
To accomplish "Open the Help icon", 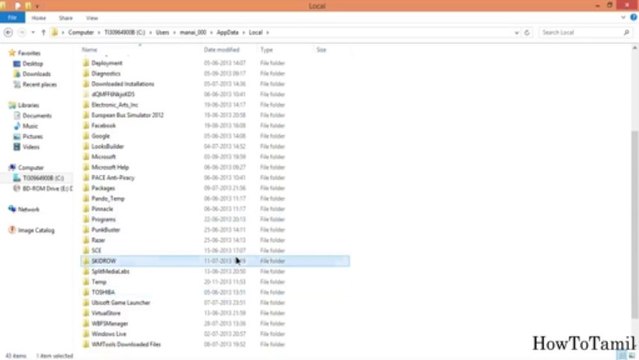I will [x=634, y=17].
